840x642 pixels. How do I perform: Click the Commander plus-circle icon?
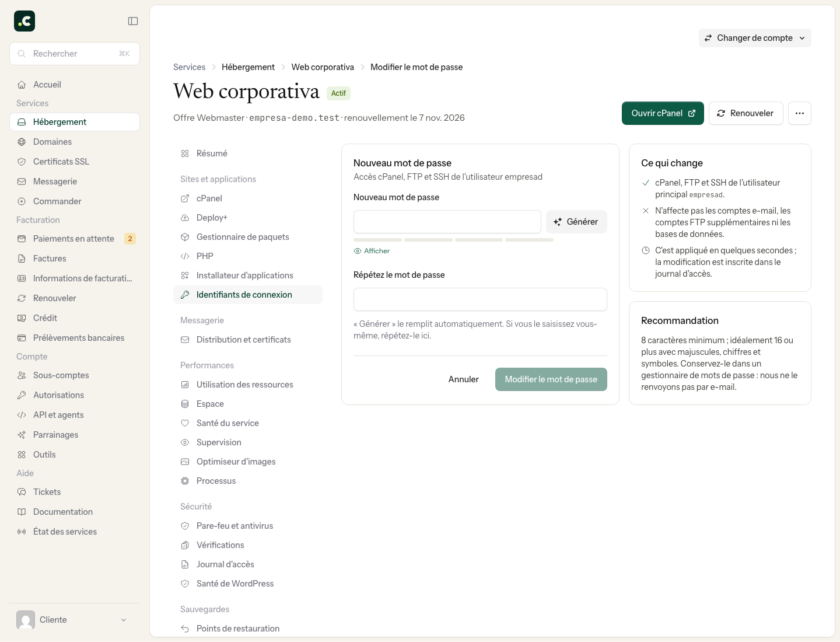click(22, 201)
